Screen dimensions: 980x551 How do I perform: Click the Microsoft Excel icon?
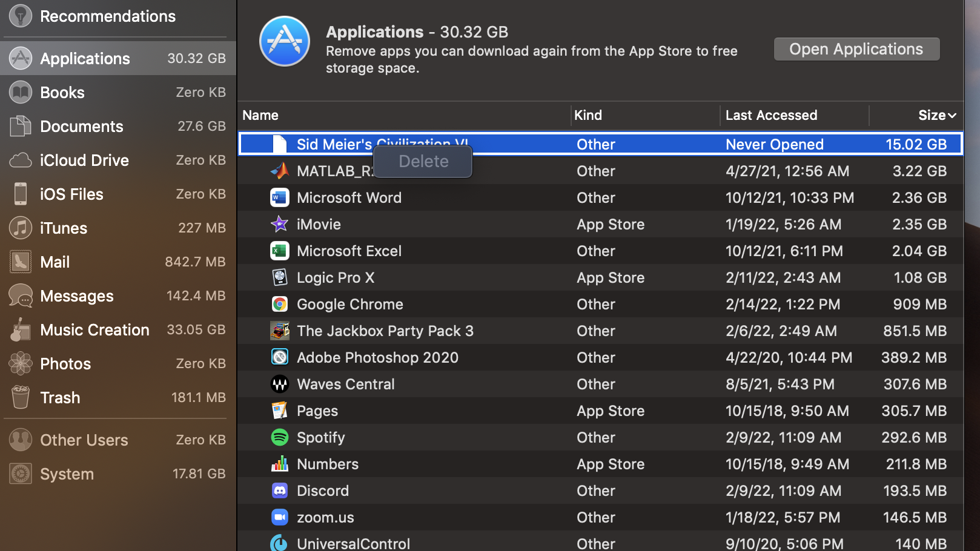(x=279, y=251)
